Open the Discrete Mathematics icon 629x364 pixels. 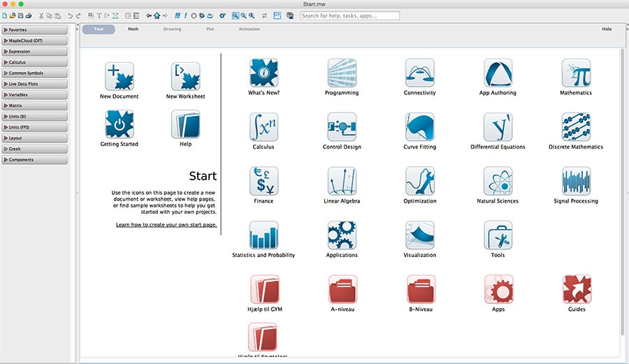click(x=576, y=126)
